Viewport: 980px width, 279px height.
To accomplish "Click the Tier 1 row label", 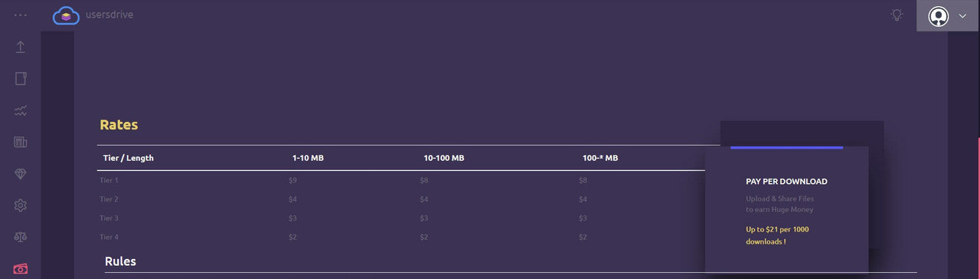I will pyautogui.click(x=109, y=180).
